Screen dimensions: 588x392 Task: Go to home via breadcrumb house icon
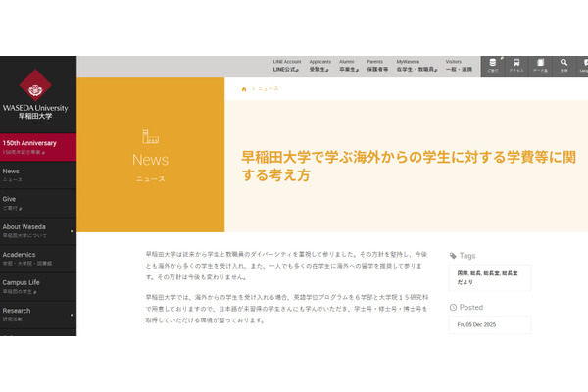[244, 89]
